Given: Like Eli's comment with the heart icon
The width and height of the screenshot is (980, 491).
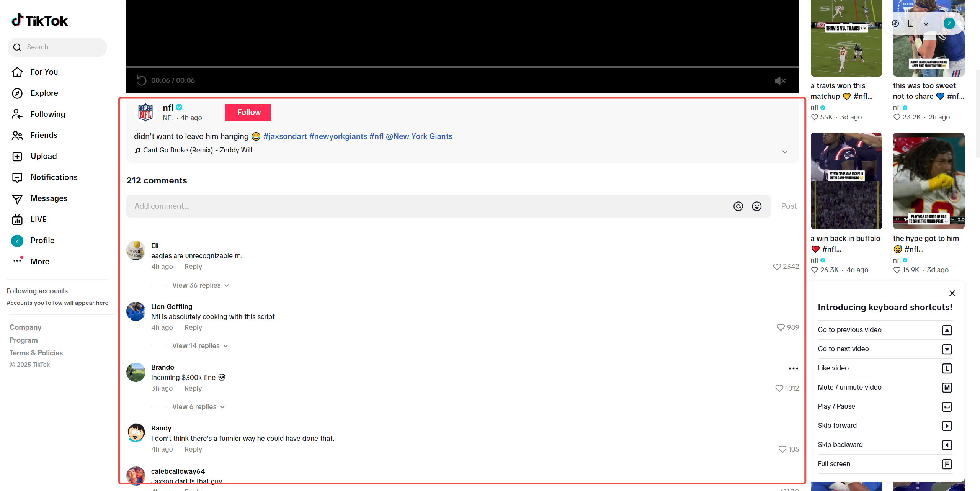Looking at the screenshot, I should click(777, 267).
